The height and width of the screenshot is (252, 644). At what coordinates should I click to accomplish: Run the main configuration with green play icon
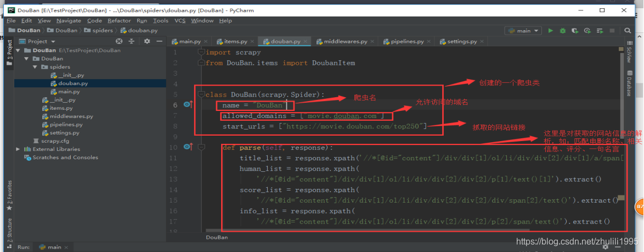(551, 31)
